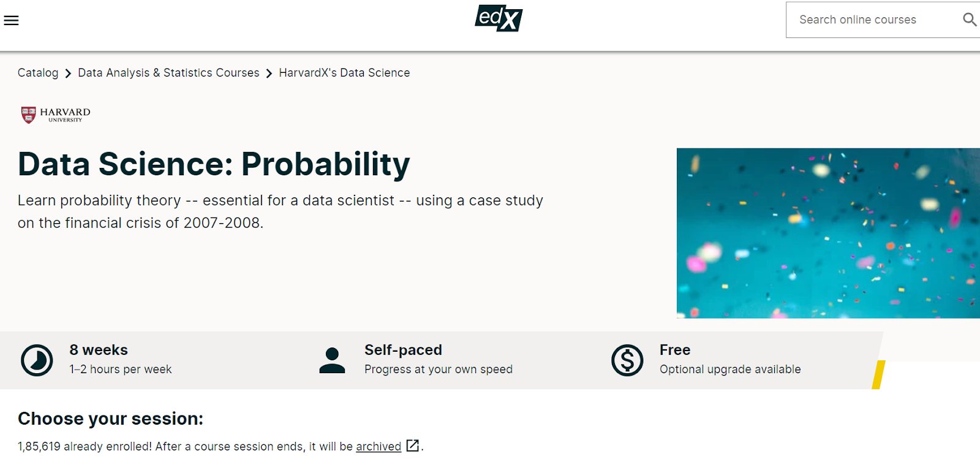Click the edX logo
This screenshot has width=980, height=459.
coord(499,18)
